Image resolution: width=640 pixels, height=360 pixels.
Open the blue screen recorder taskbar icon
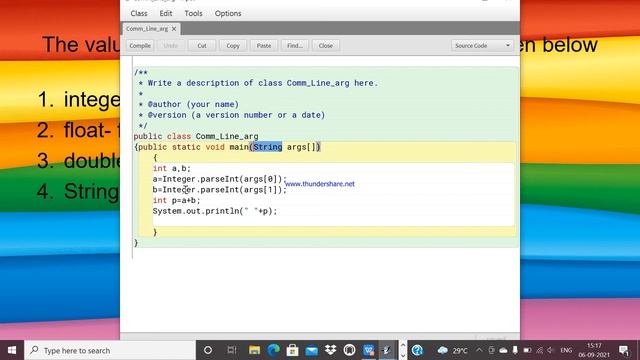[369, 350]
